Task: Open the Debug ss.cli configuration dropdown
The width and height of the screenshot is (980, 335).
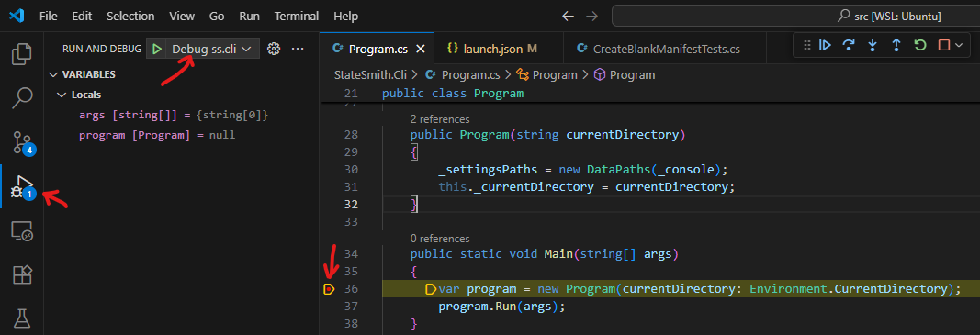Action: point(212,49)
